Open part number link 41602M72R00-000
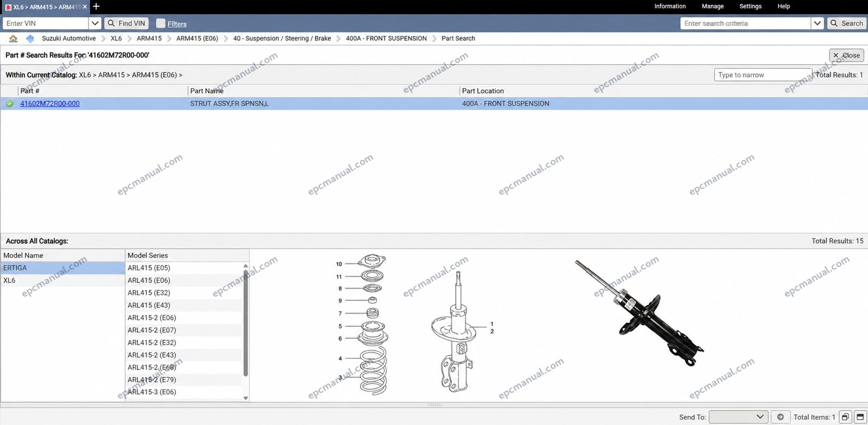868x425 pixels. click(x=50, y=104)
